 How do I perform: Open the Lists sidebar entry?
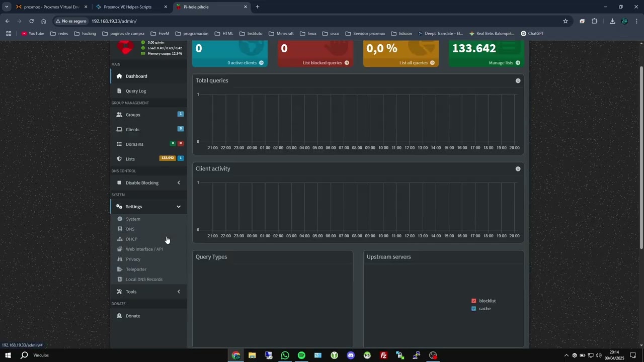tap(148, 159)
